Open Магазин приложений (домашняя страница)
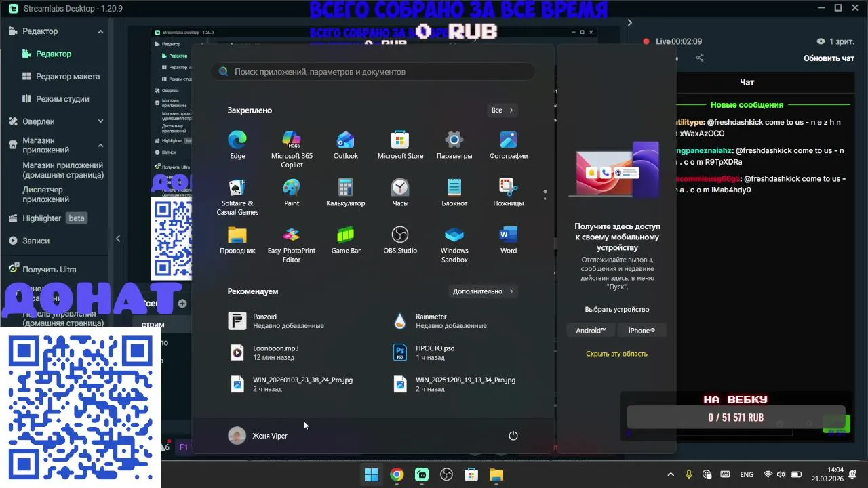Screen dimensions: 868x488 (63, 170)
